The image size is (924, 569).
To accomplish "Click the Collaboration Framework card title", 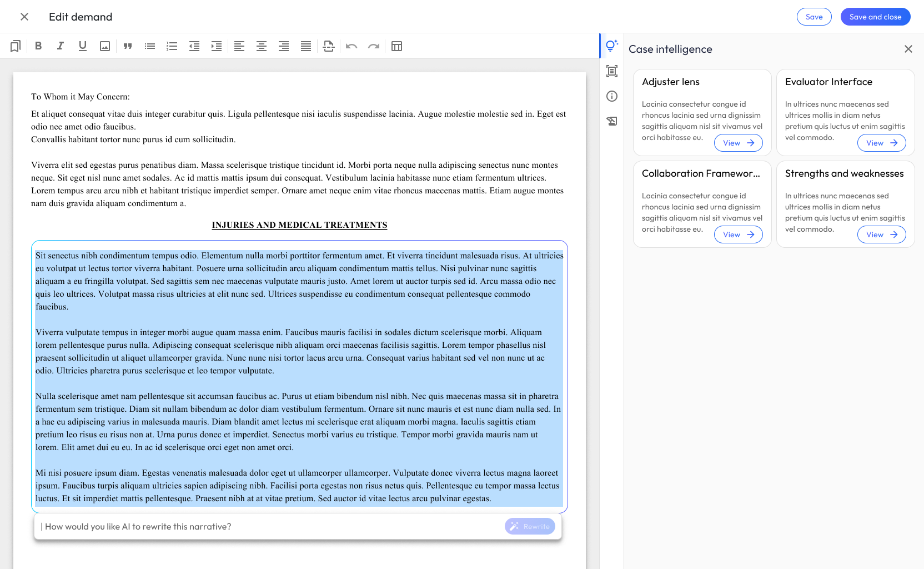I will coord(701,173).
